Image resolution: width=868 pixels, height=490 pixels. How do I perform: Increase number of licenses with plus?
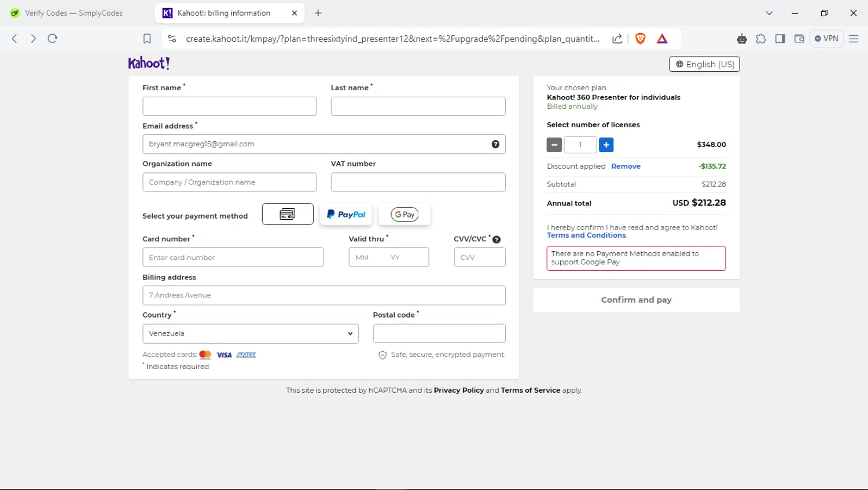606,145
